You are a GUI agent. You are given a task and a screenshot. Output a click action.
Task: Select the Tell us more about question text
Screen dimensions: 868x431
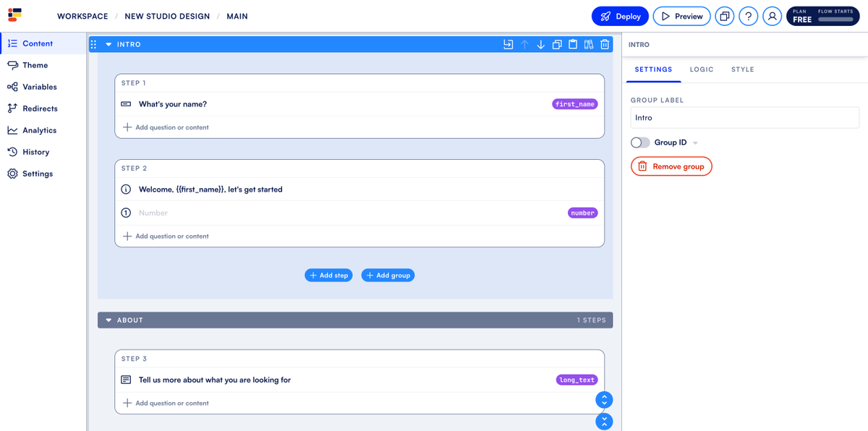pyautogui.click(x=215, y=380)
